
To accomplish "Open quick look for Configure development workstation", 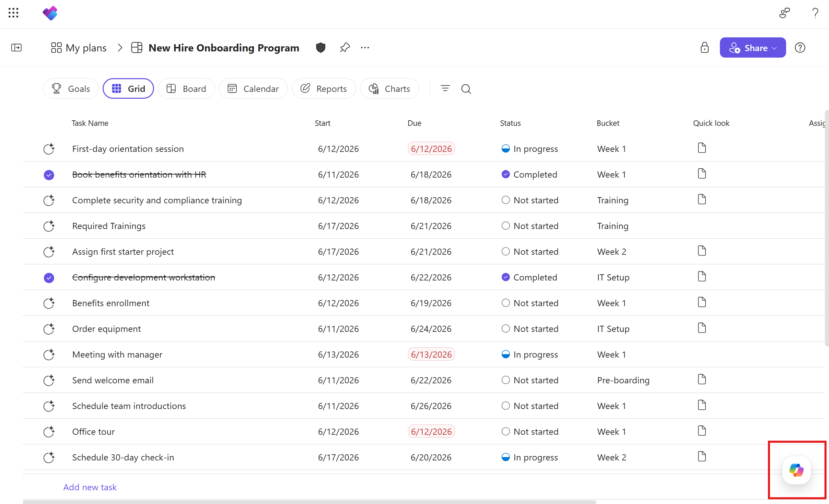I will [x=702, y=277].
